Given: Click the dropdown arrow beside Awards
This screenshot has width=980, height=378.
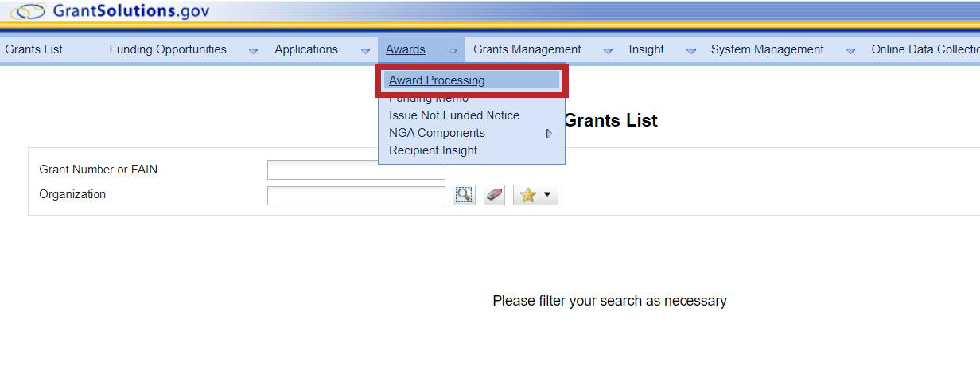Looking at the screenshot, I should (x=453, y=50).
